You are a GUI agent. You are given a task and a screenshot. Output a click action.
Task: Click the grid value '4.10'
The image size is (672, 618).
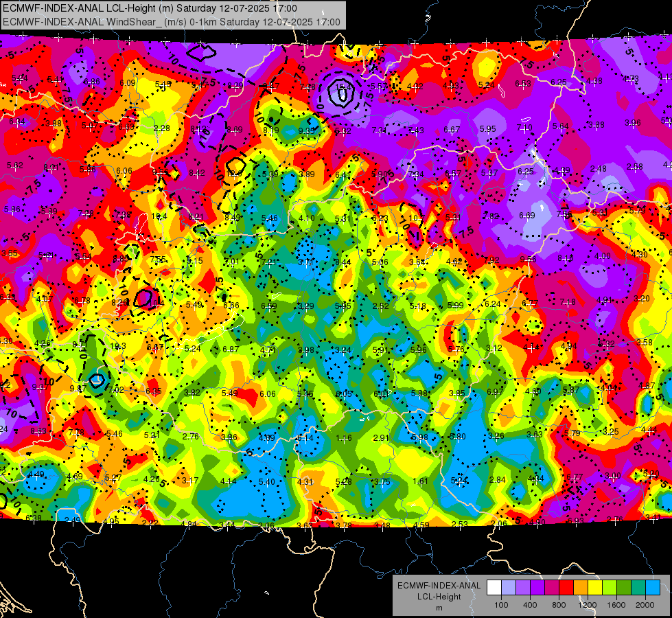click(306, 218)
